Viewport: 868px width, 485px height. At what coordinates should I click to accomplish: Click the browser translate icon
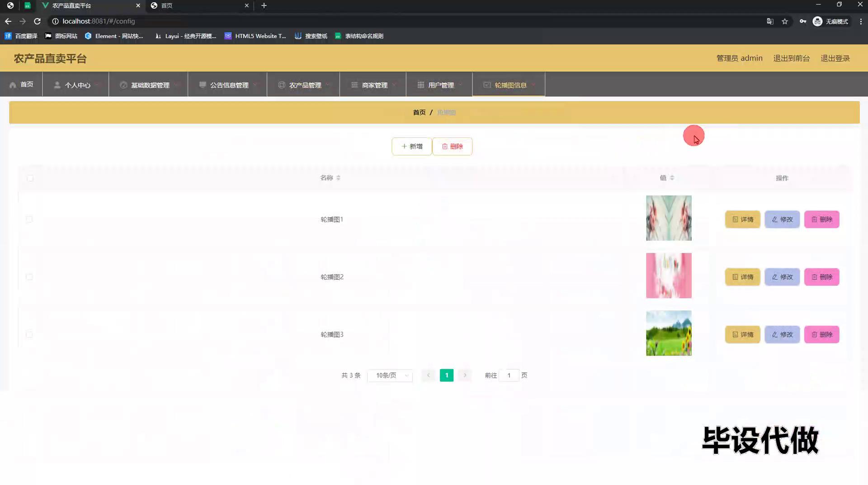pos(770,21)
